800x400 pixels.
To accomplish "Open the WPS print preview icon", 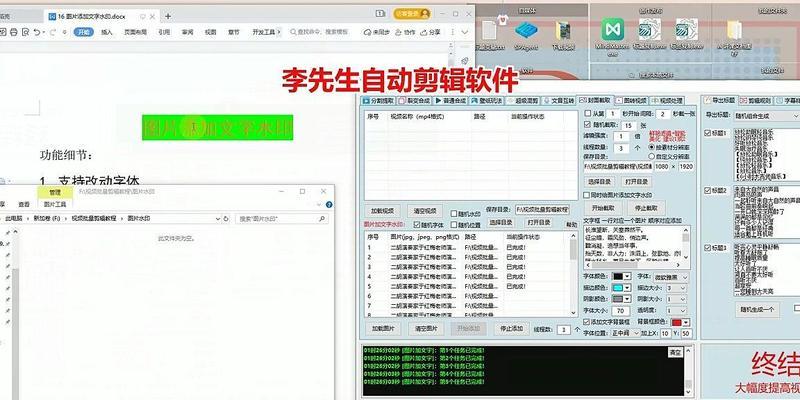I will click(26, 32).
